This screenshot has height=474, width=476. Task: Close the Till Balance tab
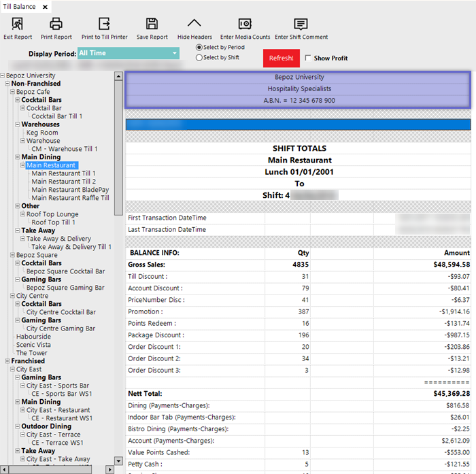click(45, 6)
